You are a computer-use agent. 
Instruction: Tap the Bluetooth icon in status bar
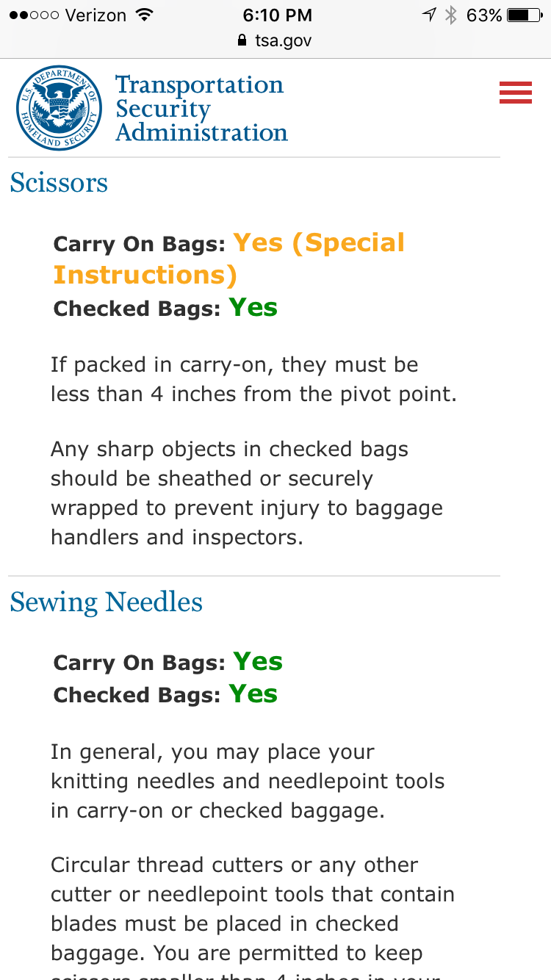pyautogui.click(x=451, y=15)
